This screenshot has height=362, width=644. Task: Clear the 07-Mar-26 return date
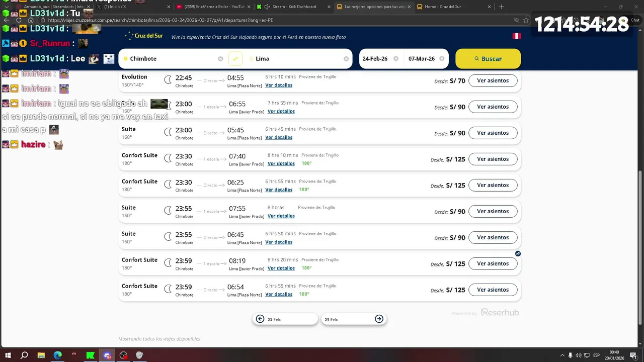tap(442, 59)
